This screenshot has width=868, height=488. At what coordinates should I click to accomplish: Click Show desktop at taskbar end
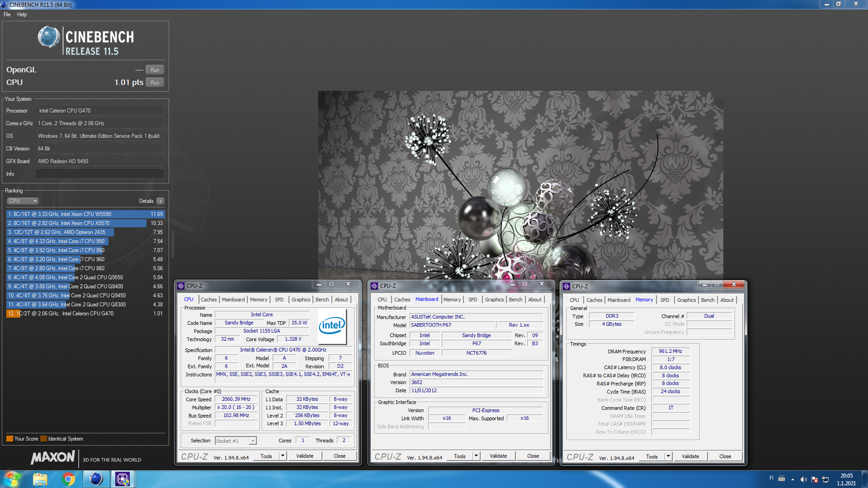tap(864, 479)
